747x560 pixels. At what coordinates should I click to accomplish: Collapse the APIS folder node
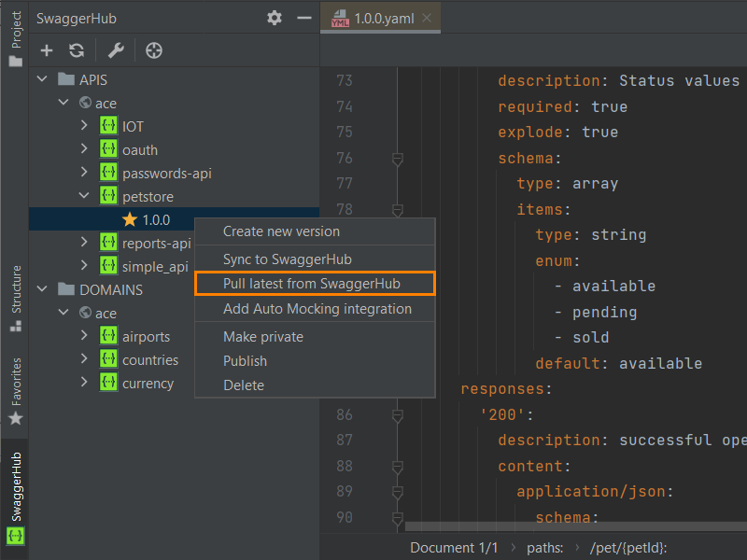click(42, 79)
